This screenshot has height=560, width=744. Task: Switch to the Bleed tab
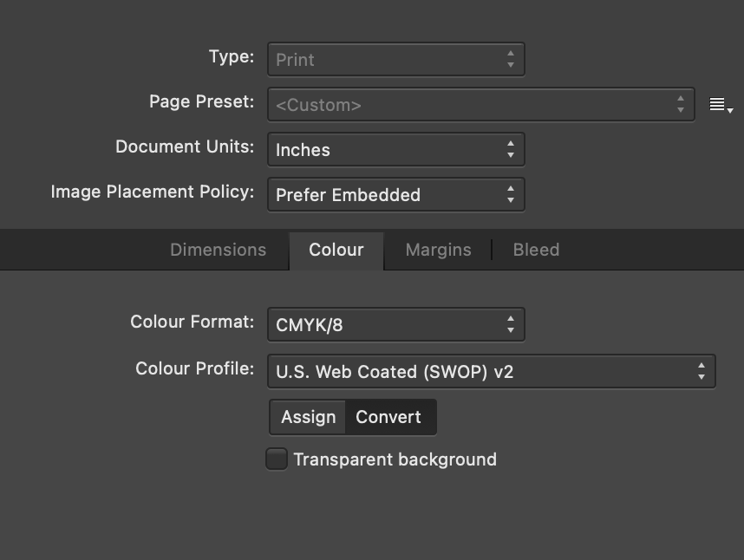[x=535, y=250]
